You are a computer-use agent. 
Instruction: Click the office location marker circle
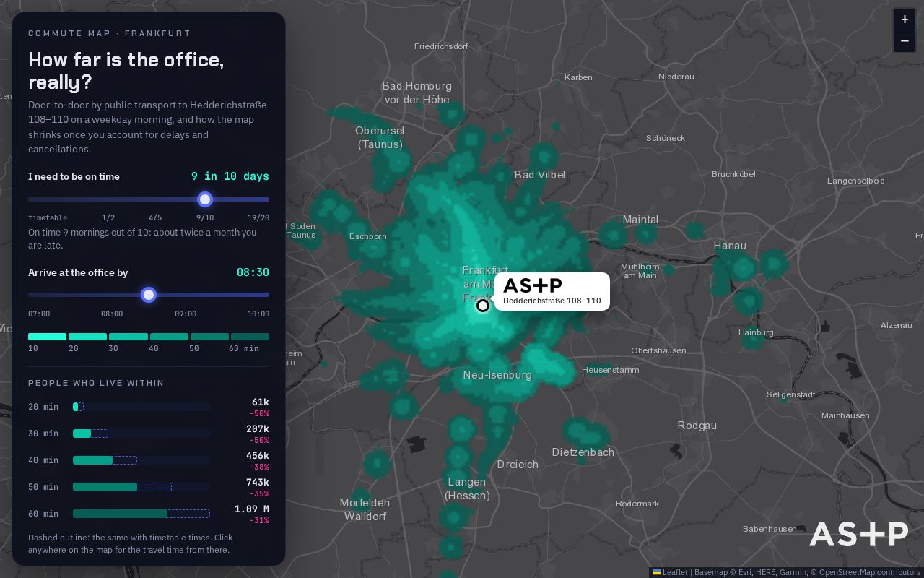(x=483, y=306)
